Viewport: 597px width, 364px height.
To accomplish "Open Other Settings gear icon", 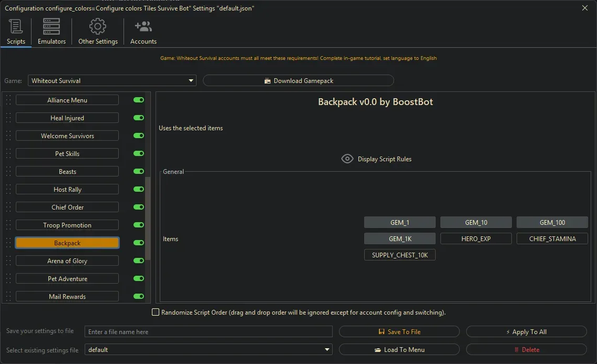I will coord(98,26).
